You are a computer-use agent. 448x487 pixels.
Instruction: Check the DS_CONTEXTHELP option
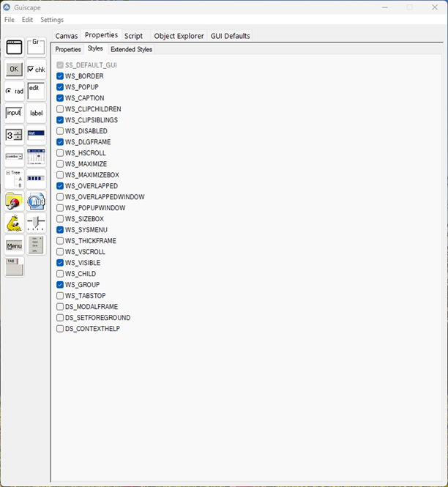(60, 329)
